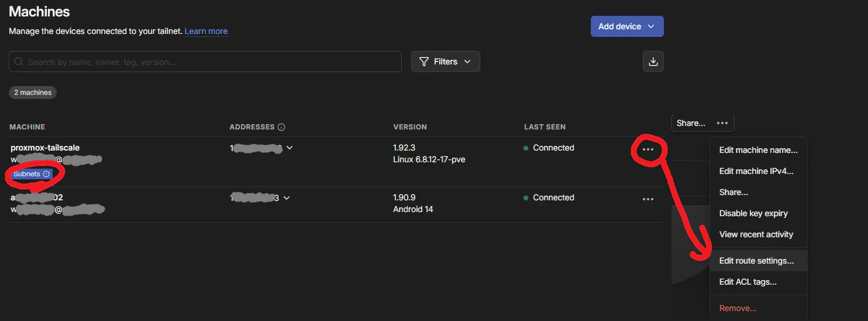Click Linux 6.8.12-17-pve text
The image size is (868, 321).
429,159
